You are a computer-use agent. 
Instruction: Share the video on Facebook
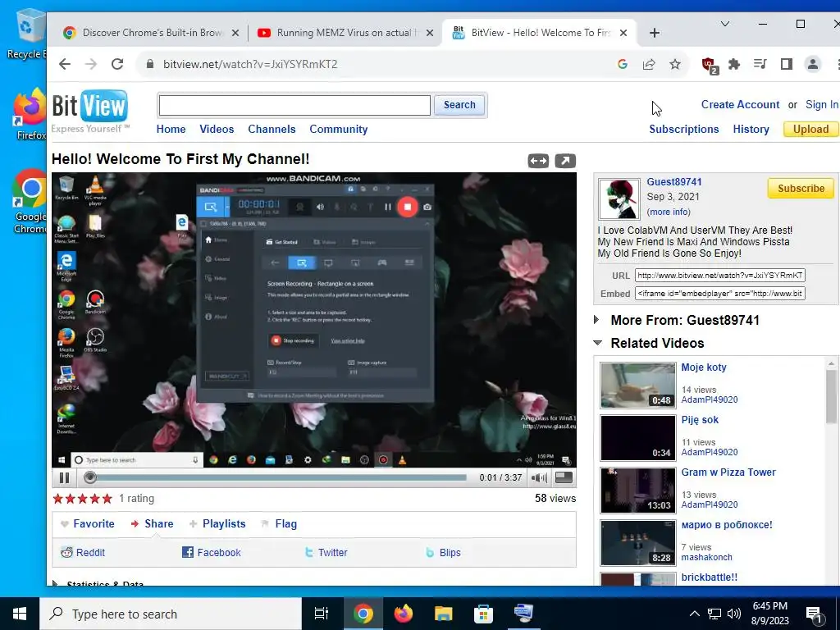[212, 552]
